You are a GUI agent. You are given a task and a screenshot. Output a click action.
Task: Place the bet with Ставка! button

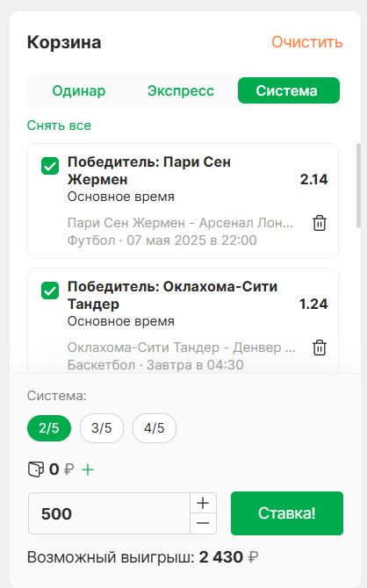(x=287, y=513)
